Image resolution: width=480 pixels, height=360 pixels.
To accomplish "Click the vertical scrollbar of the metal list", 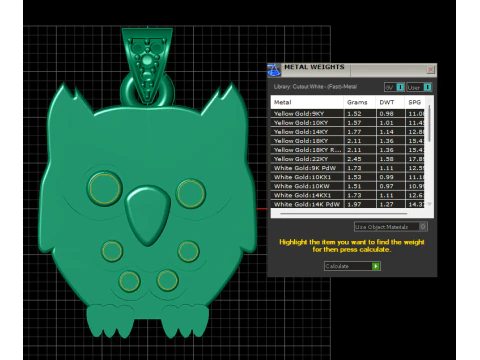I will pos(429,123).
